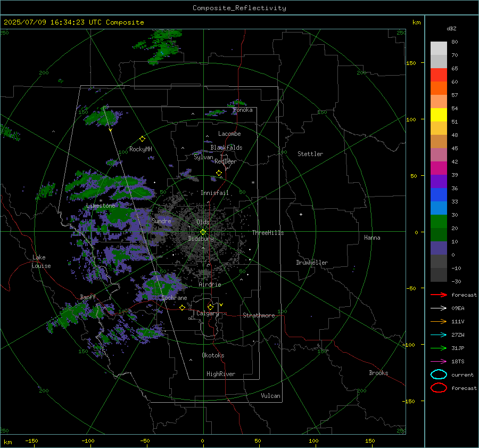479x448 pixels.
Task: Click the Limestone label
Action: point(101,206)
